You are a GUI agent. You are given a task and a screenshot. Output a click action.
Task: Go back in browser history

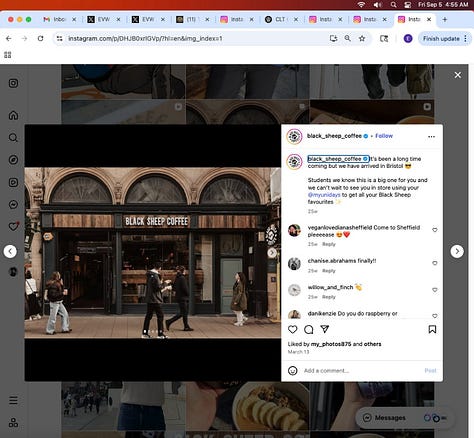(x=9, y=39)
